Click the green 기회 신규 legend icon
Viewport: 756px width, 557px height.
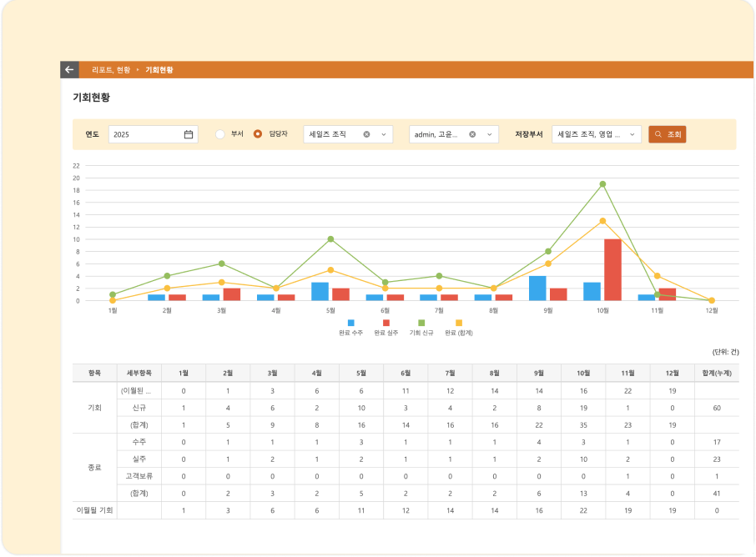421,323
